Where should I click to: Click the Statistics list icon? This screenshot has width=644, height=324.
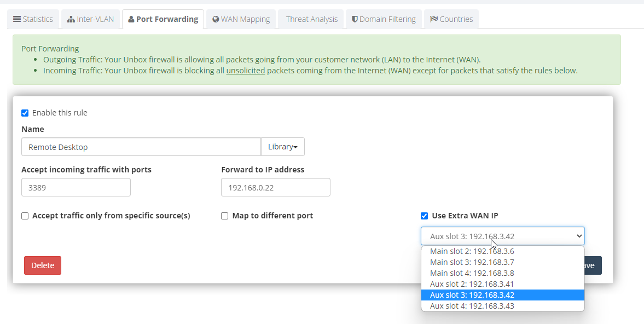17,19
